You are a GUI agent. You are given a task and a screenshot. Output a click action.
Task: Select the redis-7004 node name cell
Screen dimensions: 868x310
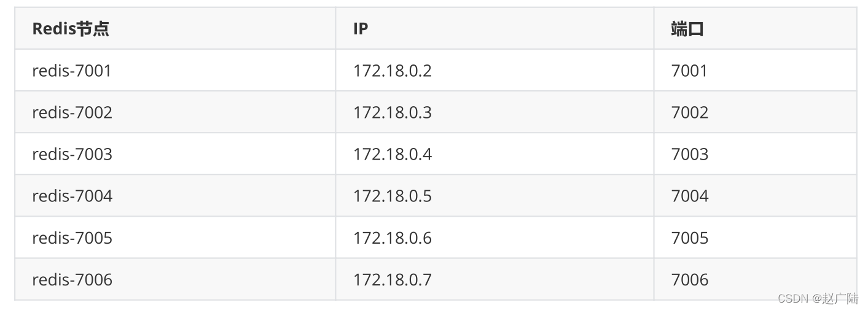point(72,196)
